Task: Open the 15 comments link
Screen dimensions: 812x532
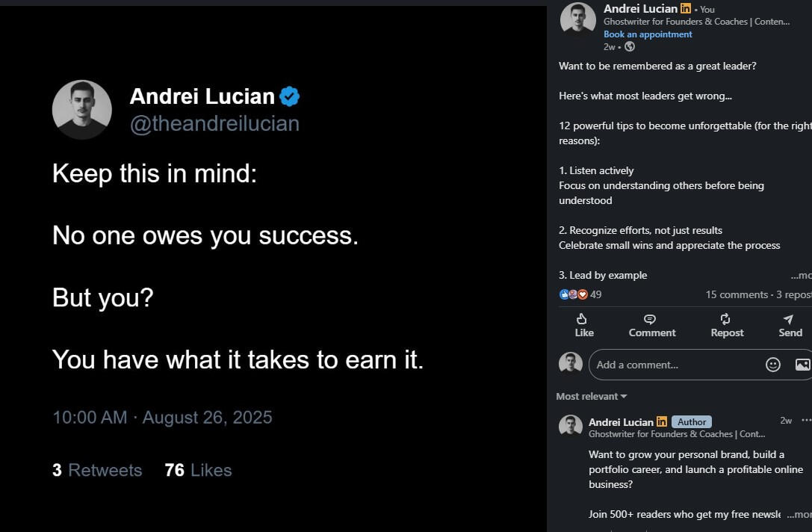Action: pos(737,294)
